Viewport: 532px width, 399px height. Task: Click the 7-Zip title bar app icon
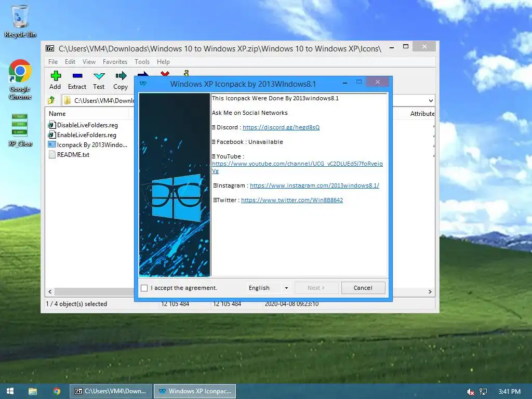50,48
